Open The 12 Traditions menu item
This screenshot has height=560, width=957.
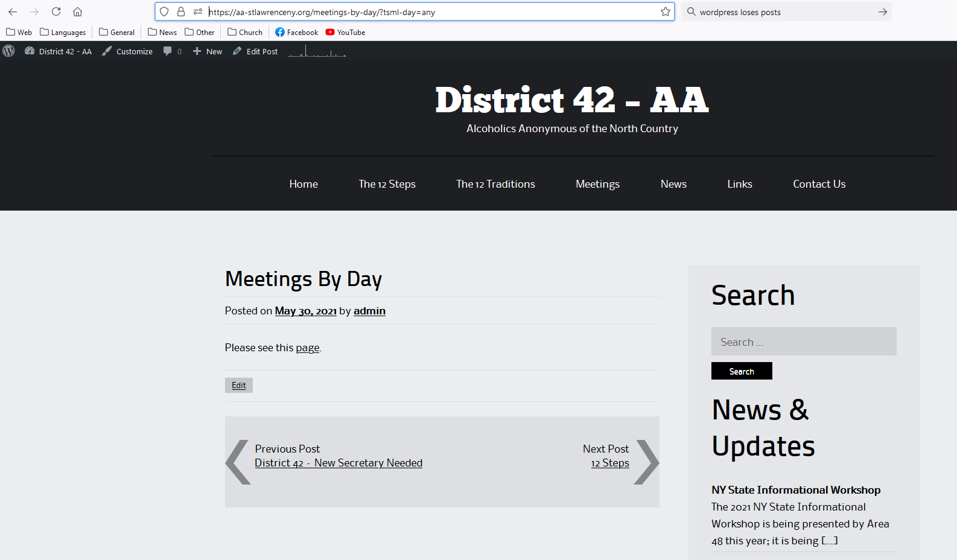[x=495, y=184]
